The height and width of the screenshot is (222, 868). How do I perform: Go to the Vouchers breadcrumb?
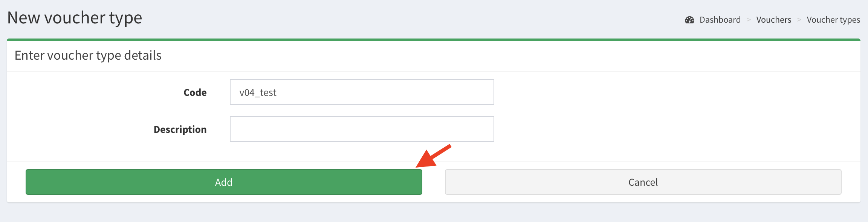773,20
